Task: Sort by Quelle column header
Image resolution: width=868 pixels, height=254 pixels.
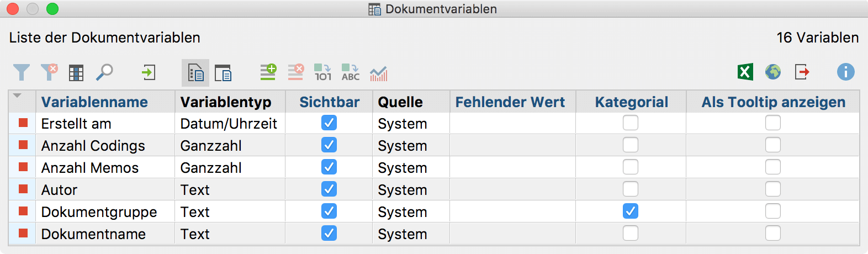Action: (411, 102)
